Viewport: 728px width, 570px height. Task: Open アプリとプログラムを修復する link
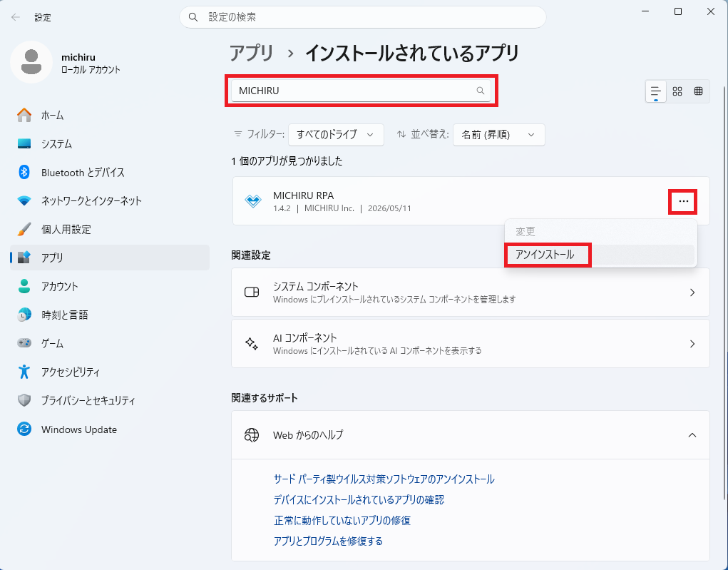(328, 541)
